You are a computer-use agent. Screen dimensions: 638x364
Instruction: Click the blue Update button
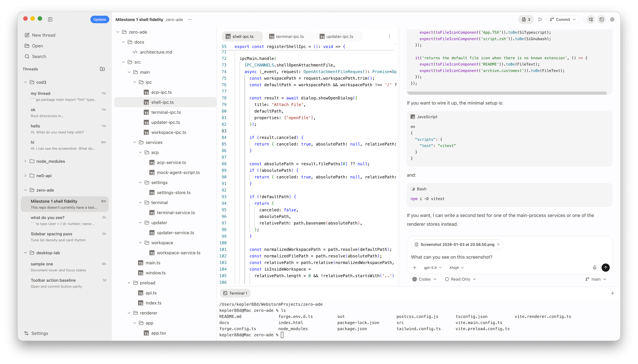pos(100,20)
